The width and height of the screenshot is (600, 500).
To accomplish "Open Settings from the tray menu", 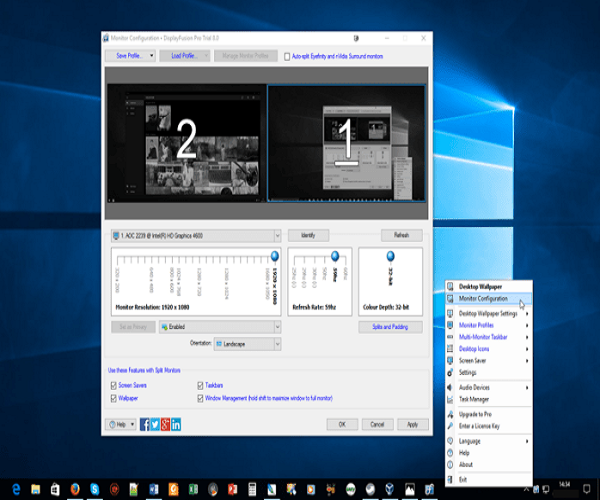I will (x=468, y=373).
